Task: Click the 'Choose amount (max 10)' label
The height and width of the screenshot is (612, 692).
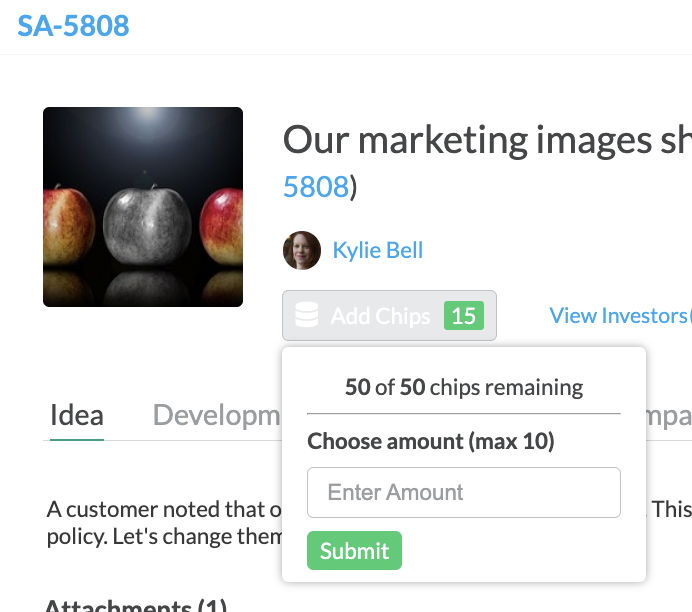Action: click(x=431, y=441)
